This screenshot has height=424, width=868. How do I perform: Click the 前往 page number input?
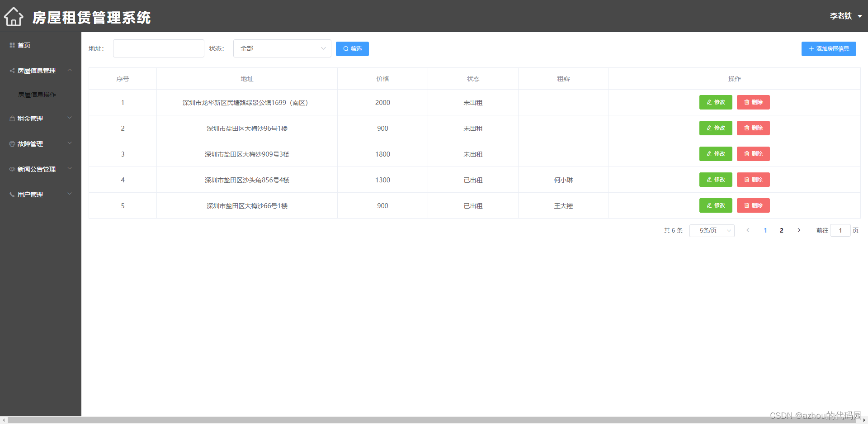pyautogui.click(x=840, y=230)
